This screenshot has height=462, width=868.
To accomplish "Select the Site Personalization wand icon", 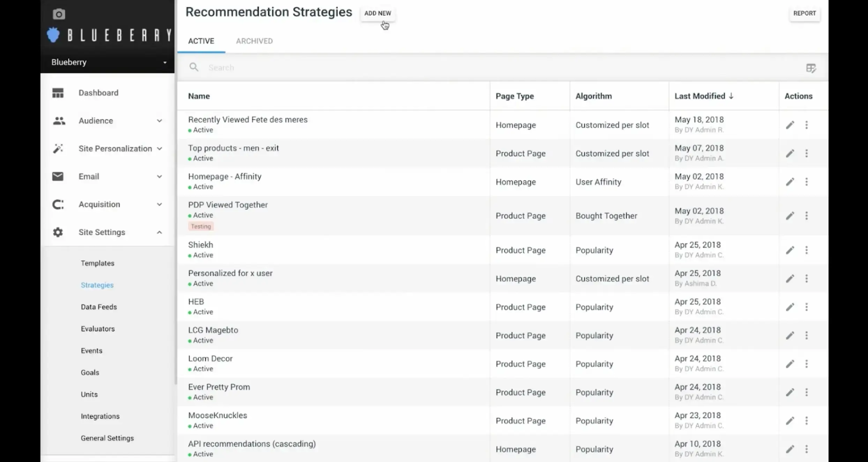I will [x=58, y=148].
